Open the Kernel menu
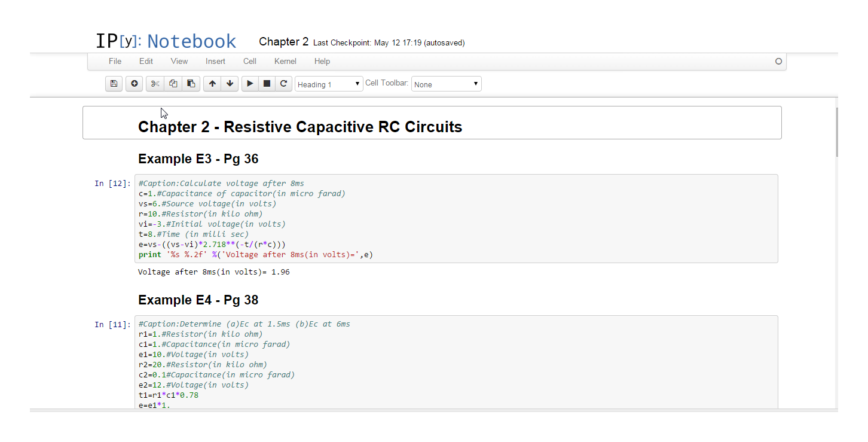This screenshot has width=868, height=442. tap(285, 61)
